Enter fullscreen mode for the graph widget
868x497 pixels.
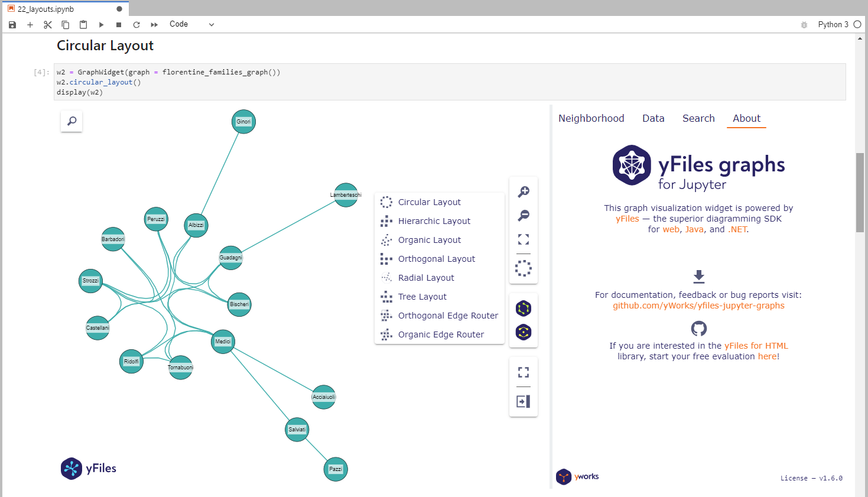523,372
